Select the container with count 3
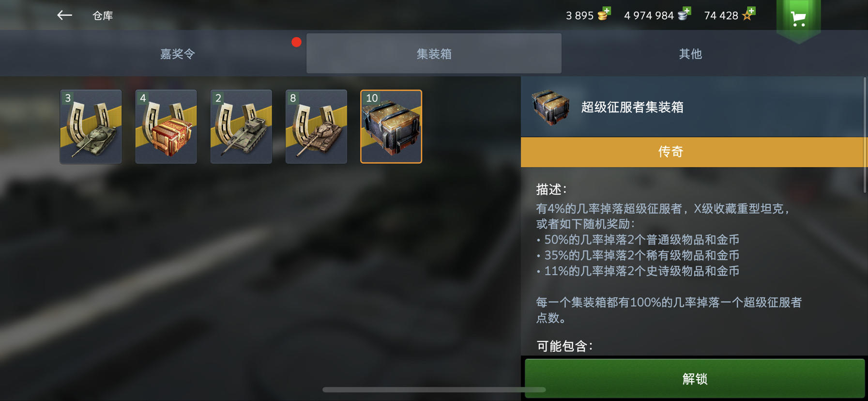868x401 pixels. [x=91, y=126]
